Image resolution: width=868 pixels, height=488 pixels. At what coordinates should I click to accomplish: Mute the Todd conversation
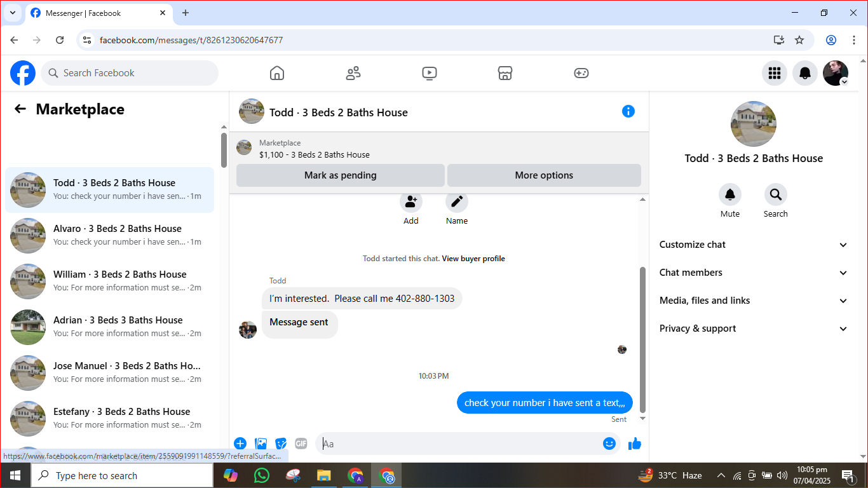(730, 194)
